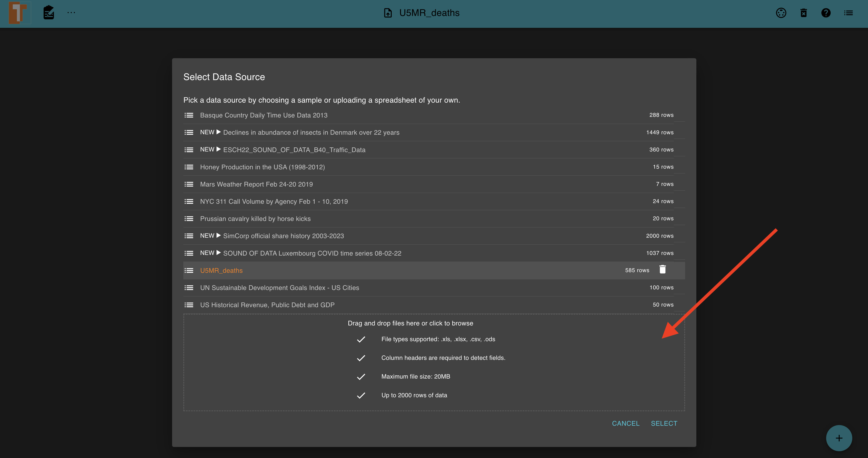The width and height of the screenshot is (868, 458).
Task: Click the round plus add button
Action: (x=839, y=438)
